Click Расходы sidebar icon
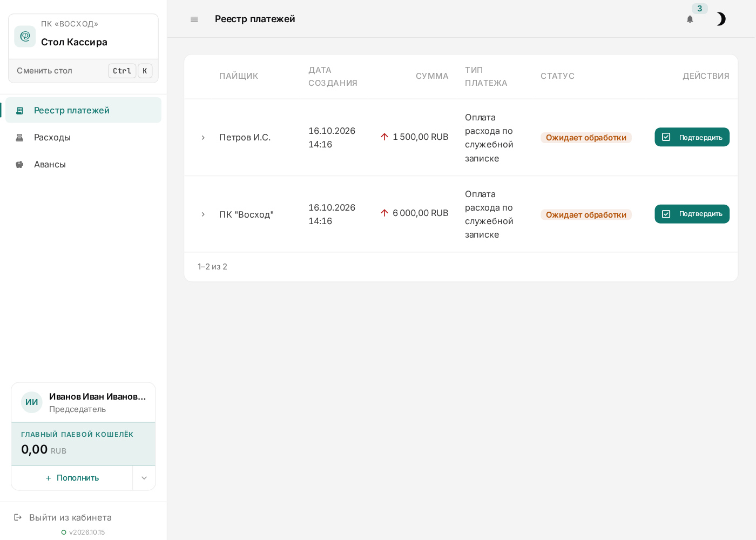 19,137
